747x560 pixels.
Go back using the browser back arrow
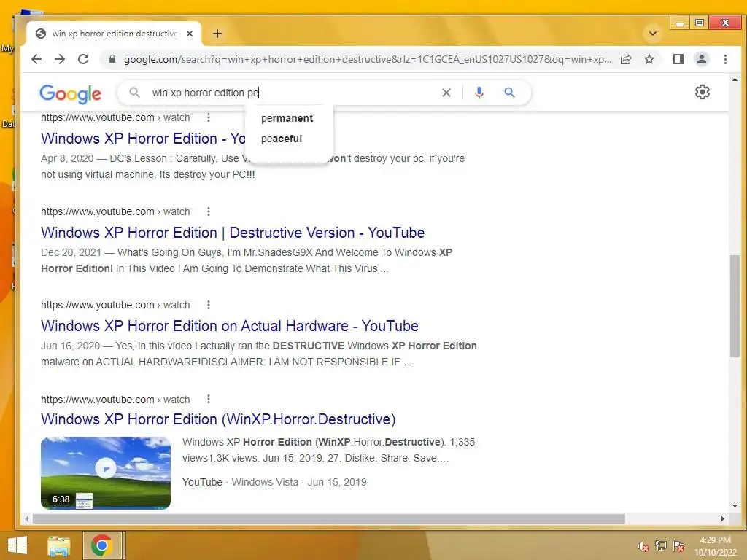point(36,59)
